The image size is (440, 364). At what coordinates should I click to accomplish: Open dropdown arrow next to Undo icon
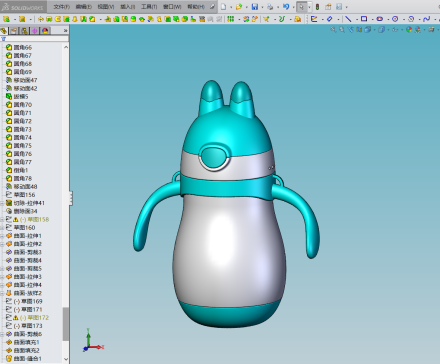tap(293, 7)
